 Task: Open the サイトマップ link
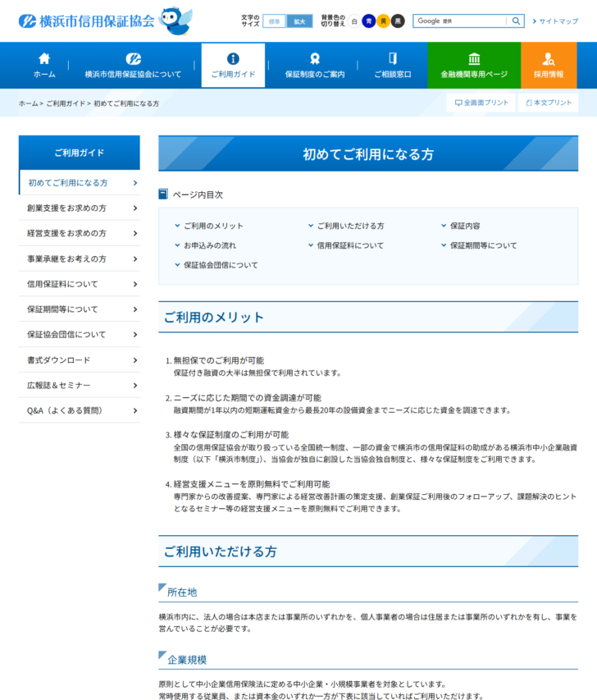click(555, 21)
